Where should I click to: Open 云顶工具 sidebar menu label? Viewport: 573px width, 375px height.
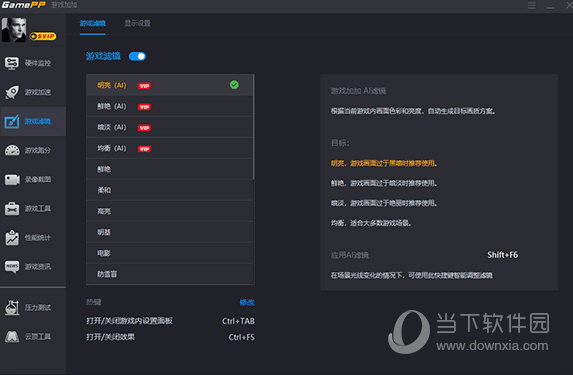tap(38, 336)
